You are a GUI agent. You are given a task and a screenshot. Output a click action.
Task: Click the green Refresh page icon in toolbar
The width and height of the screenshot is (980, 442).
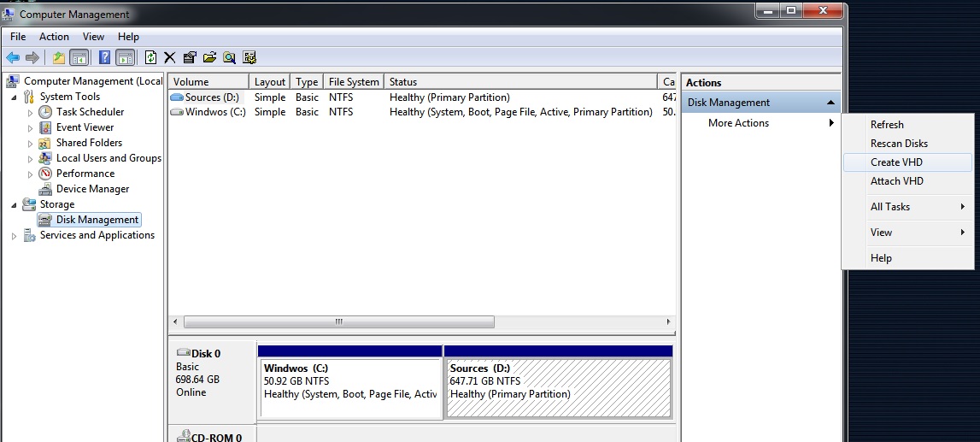click(x=150, y=57)
